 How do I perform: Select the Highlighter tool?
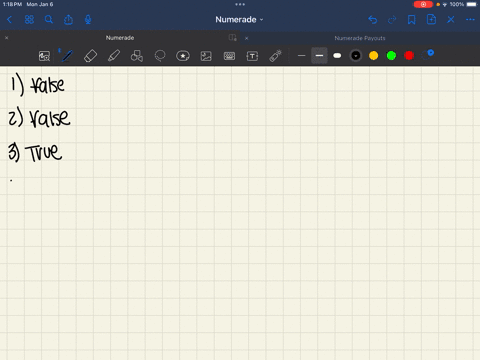114,56
